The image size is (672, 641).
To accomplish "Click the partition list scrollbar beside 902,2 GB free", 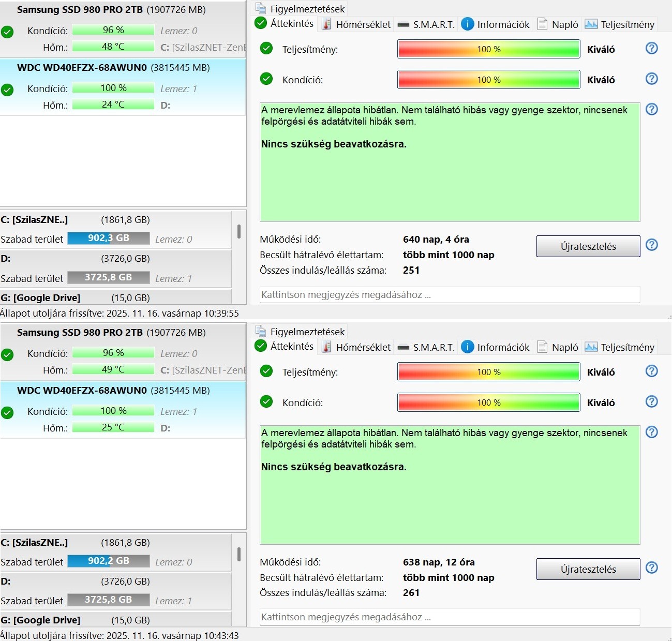I will 238,554.
